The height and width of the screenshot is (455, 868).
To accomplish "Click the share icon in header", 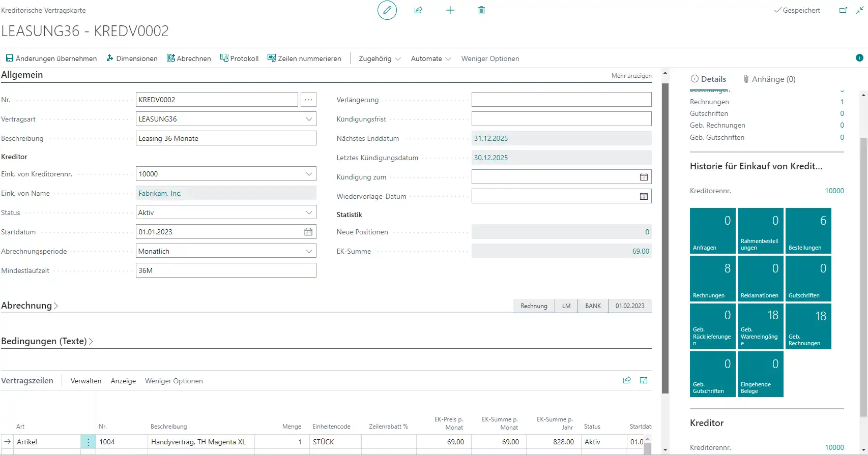I will pyautogui.click(x=418, y=10).
